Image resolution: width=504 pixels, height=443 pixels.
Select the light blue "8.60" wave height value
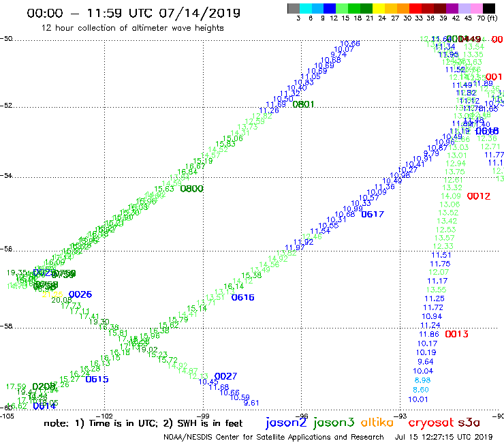421,390
